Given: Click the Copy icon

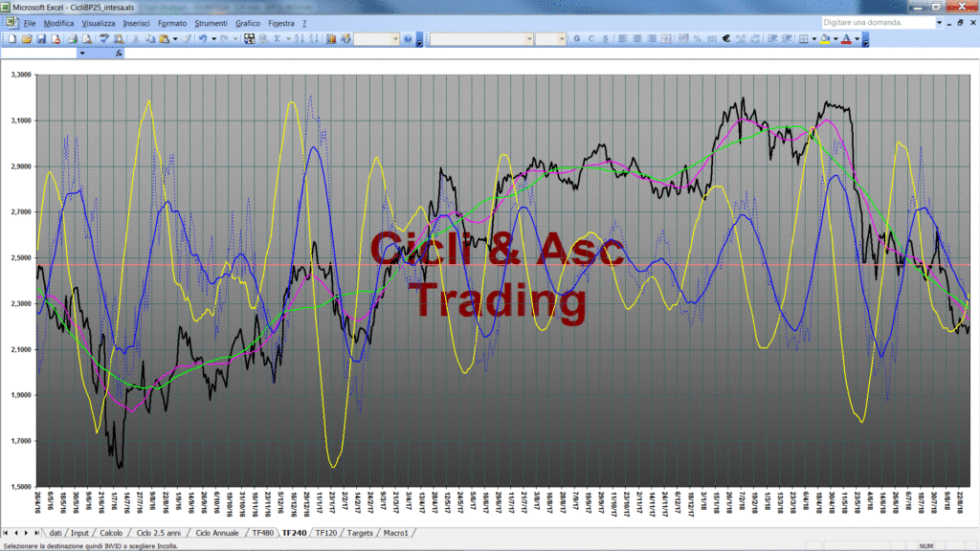Looking at the screenshot, I should point(150,38).
